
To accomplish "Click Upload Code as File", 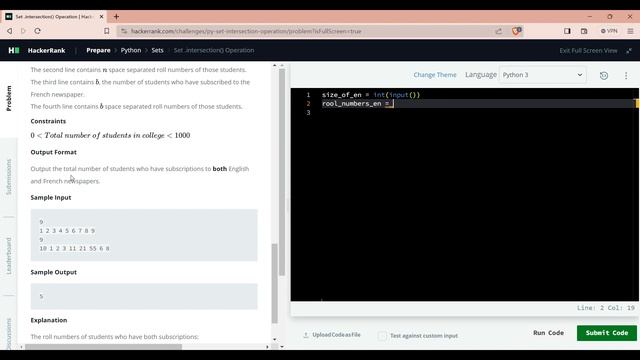I will tap(332, 335).
